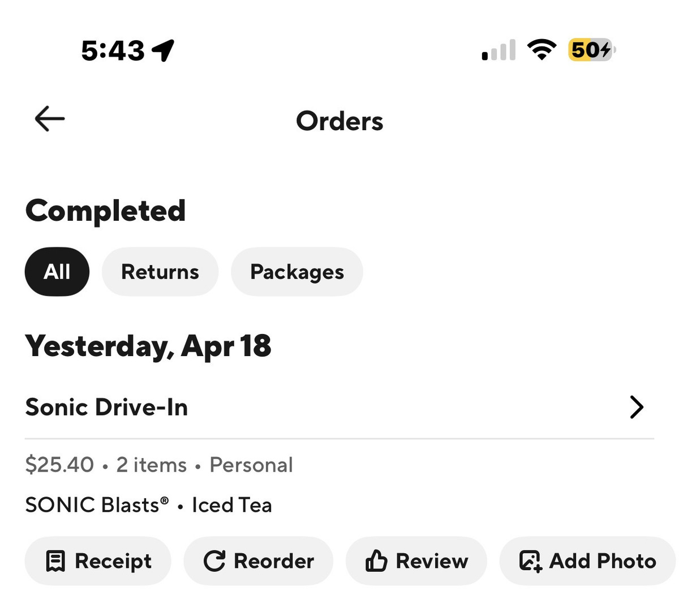Tap the Reorder button label
This screenshot has height=616, width=679.
[274, 561]
